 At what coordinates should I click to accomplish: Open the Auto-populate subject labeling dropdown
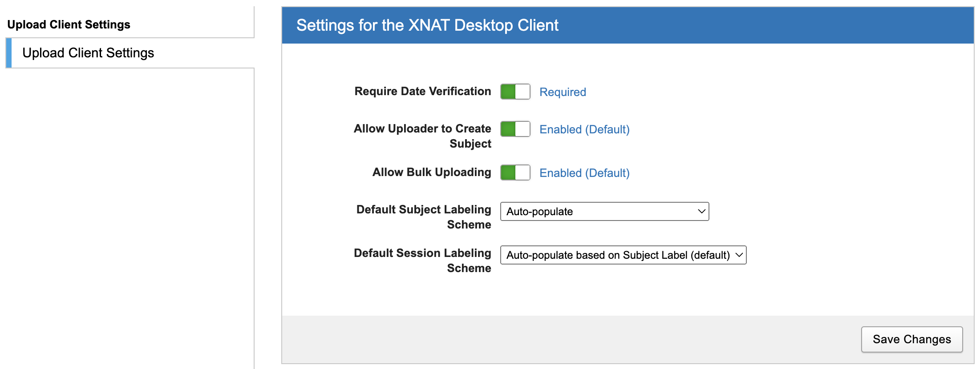click(x=604, y=212)
